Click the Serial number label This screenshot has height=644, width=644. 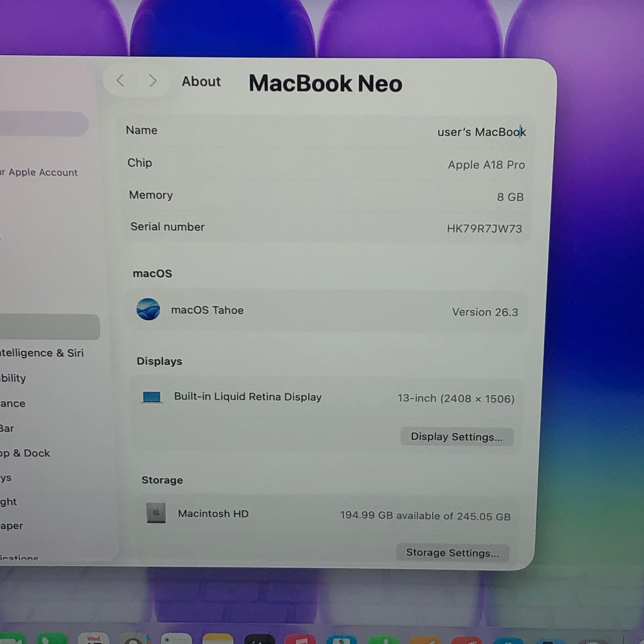(x=167, y=227)
